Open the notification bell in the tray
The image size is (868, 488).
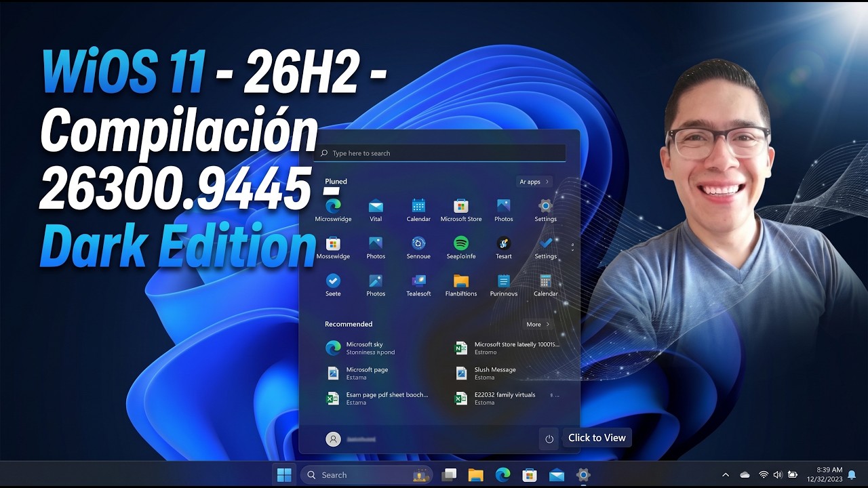852,475
